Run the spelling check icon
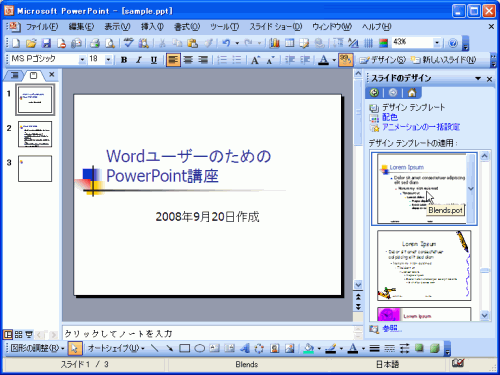Viewport: 500px width, 375px height. pos(128,43)
